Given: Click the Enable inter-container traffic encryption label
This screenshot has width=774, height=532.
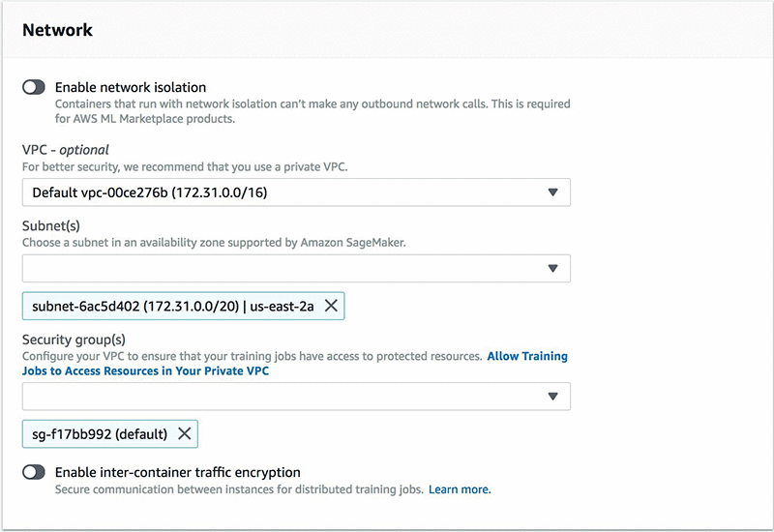Looking at the screenshot, I should pos(177,472).
